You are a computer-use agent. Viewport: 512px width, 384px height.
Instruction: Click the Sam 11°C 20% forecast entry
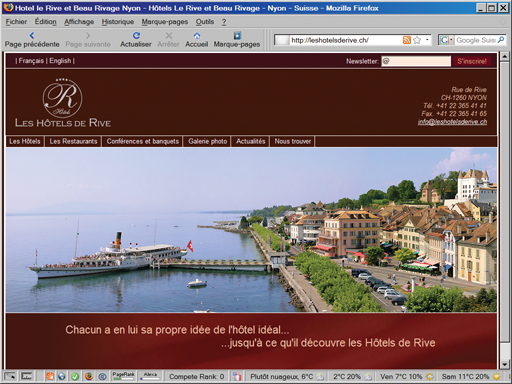click(x=465, y=377)
